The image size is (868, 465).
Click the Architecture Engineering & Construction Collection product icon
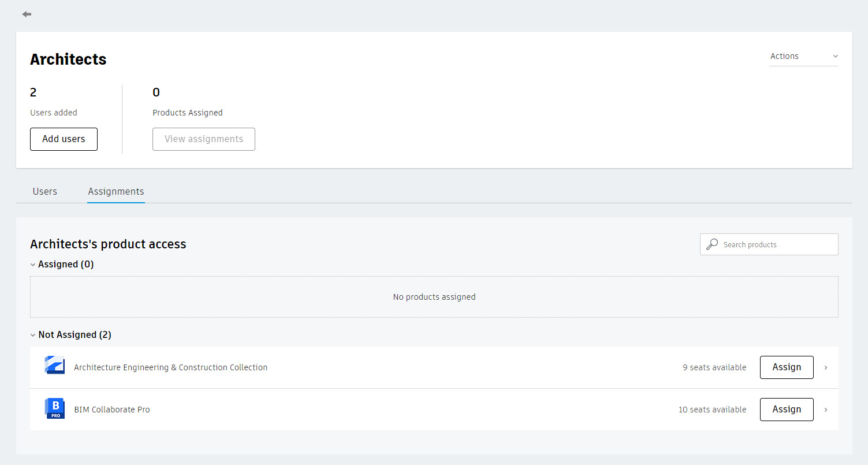54,365
